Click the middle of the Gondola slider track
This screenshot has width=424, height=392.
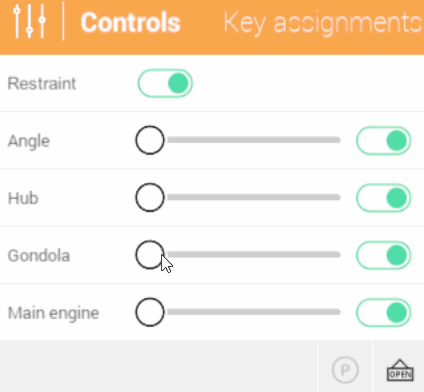click(x=254, y=255)
